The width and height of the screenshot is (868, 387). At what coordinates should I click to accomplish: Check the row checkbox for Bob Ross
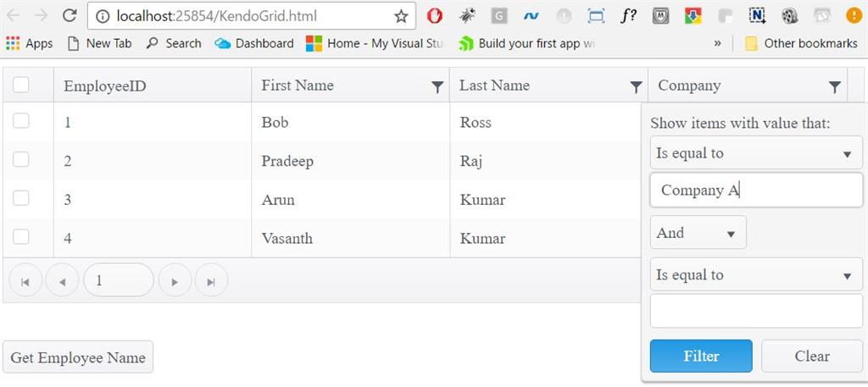click(x=21, y=121)
